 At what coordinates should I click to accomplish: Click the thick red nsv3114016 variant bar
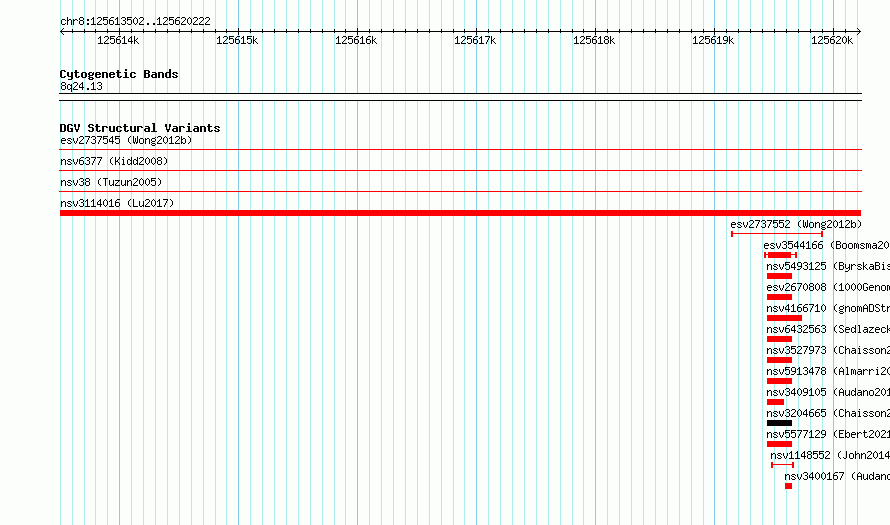point(460,213)
